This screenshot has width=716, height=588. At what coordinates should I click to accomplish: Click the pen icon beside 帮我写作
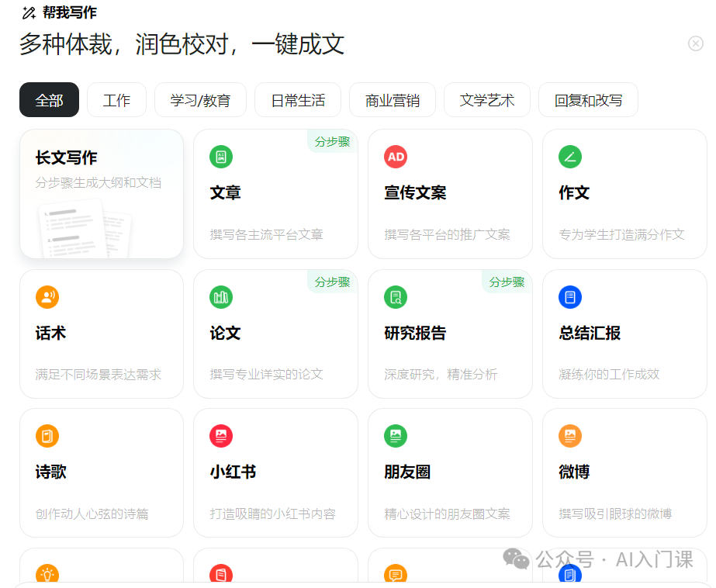pos(29,12)
